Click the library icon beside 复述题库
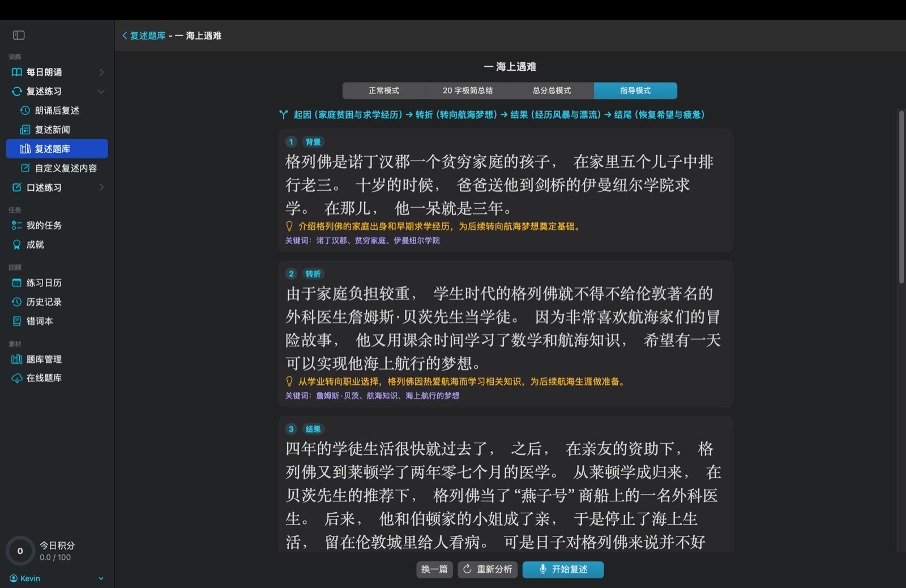This screenshot has height=588, width=906. [x=25, y=149]
